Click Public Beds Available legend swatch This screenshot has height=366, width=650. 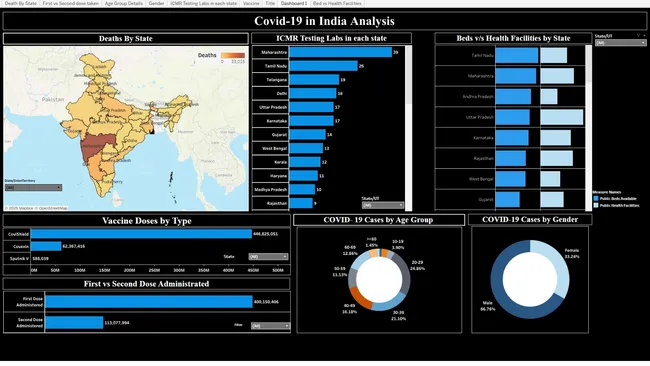click(x=596, y=199)
